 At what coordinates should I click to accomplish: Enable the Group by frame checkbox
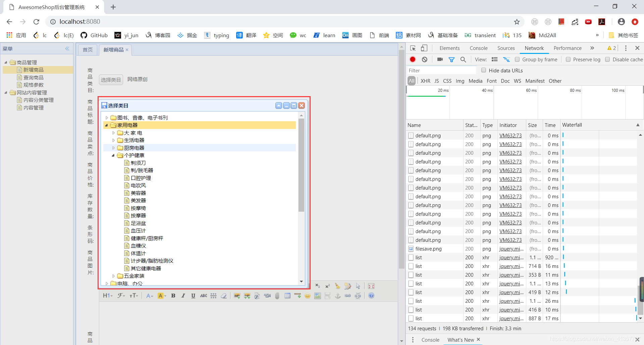[517, 59]
